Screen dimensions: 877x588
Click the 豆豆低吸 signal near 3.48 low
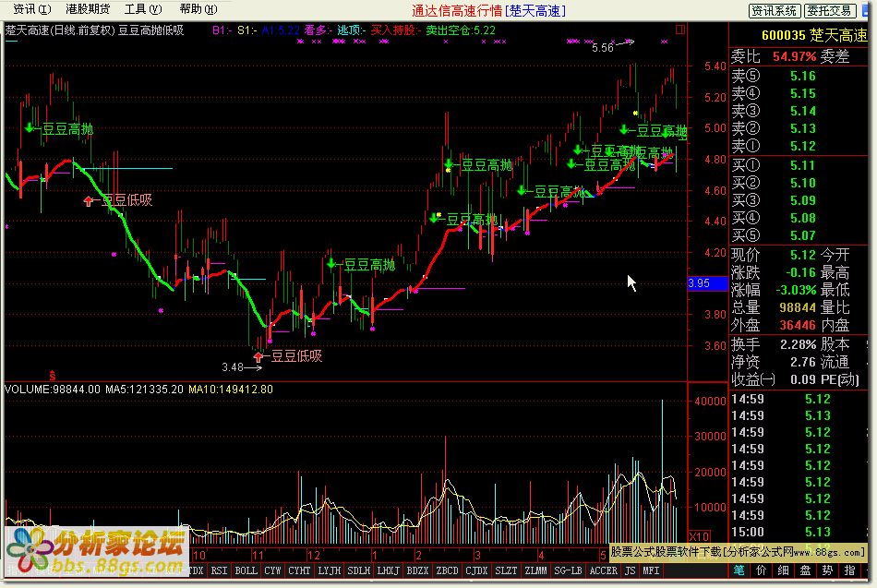coord(296,355)
